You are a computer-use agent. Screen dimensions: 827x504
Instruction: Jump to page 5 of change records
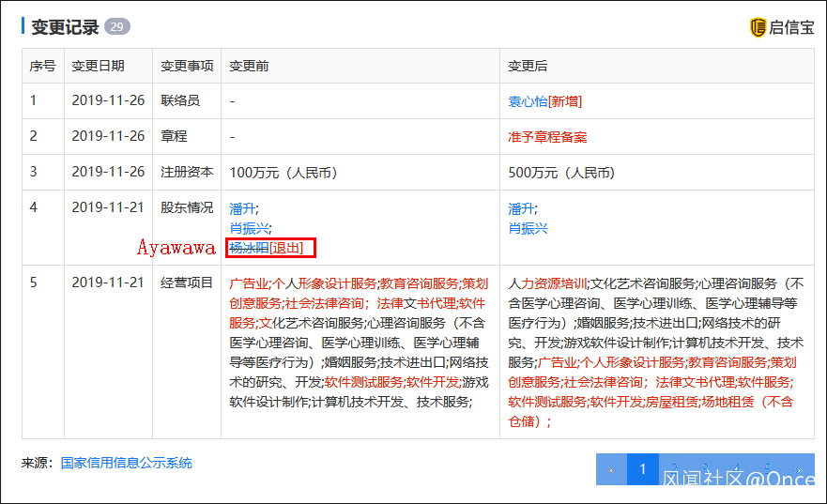768,469
